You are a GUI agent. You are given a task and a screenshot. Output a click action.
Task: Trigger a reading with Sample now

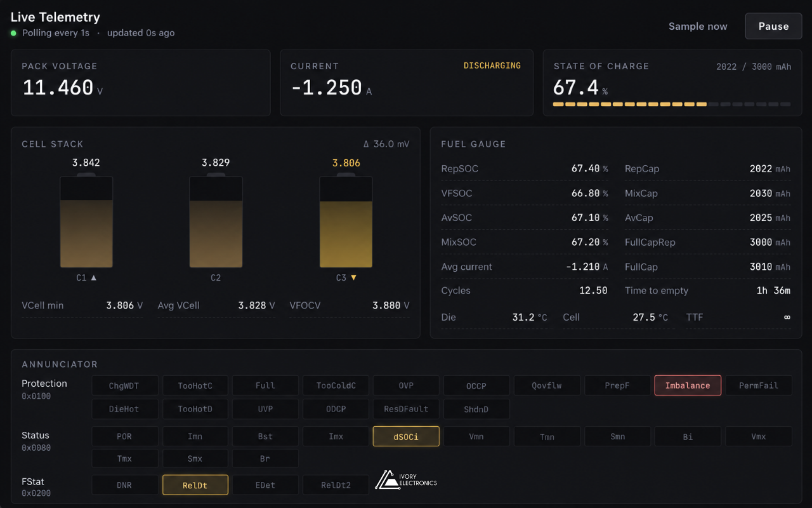698,26
